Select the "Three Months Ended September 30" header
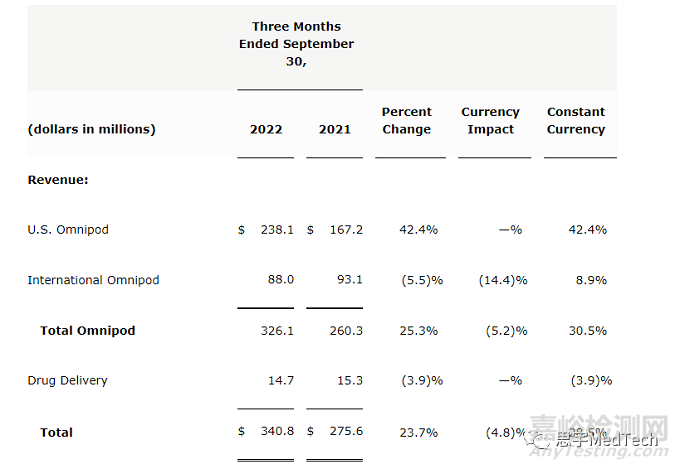 [296, 44]
